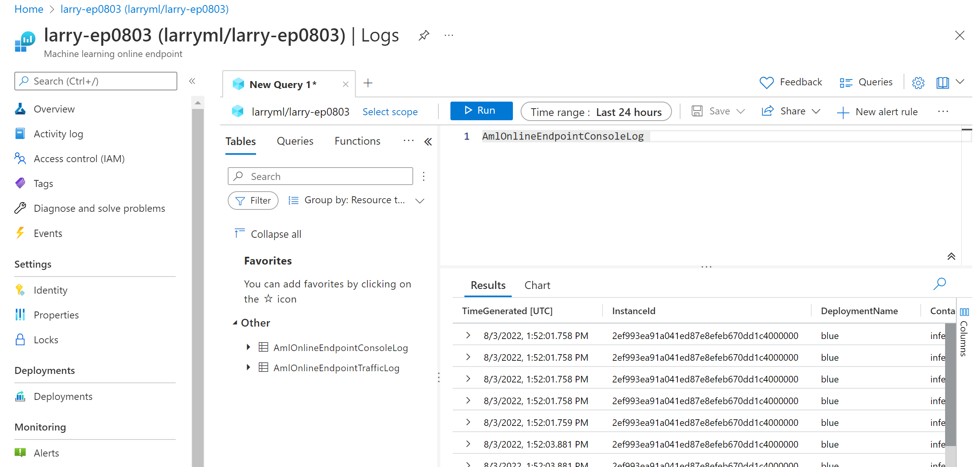Open Deployments from the sidebar

click(x=63, y=396)
